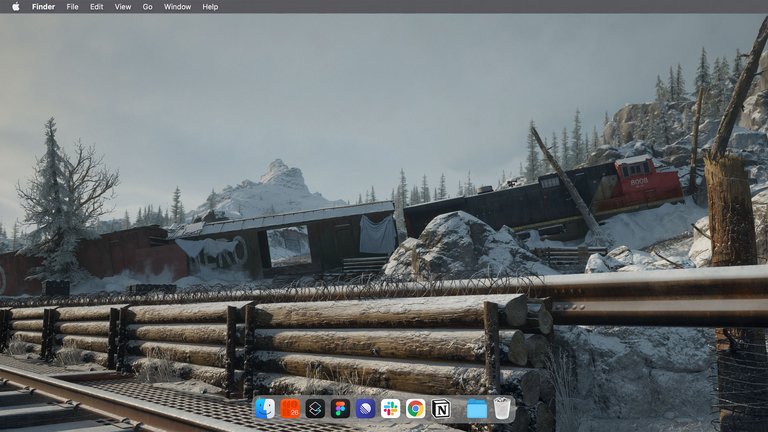Open the Window menu

coord(177,7)
